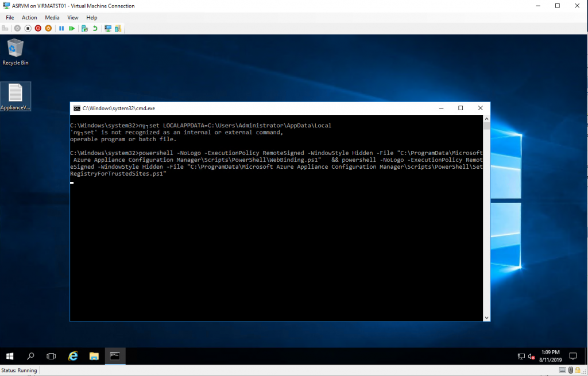588x376 pixels.
Task: Click the cmd scrollbar up arrow
Action: click(486, 118)
